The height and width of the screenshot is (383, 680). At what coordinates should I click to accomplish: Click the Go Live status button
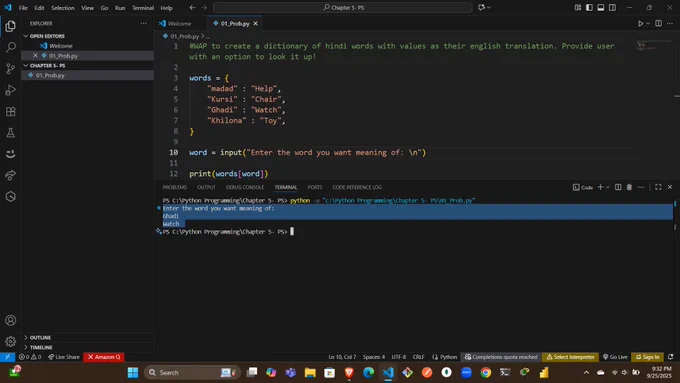(x=615, y=357)
